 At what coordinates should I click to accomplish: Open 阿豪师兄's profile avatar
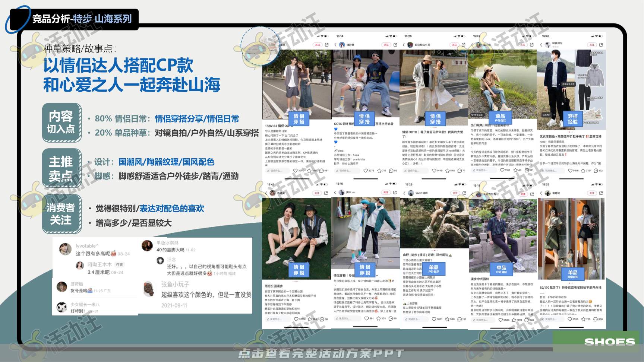pos(547,45)
